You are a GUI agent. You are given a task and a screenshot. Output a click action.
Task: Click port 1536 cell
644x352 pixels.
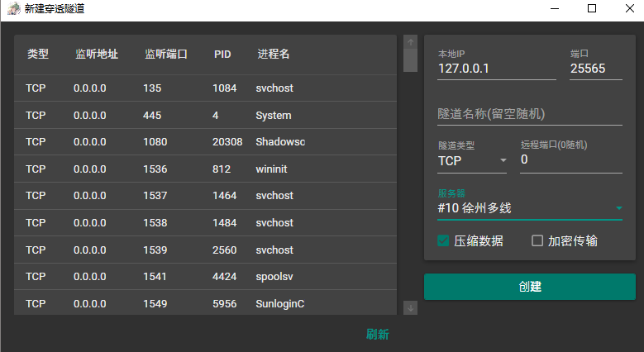155,169
